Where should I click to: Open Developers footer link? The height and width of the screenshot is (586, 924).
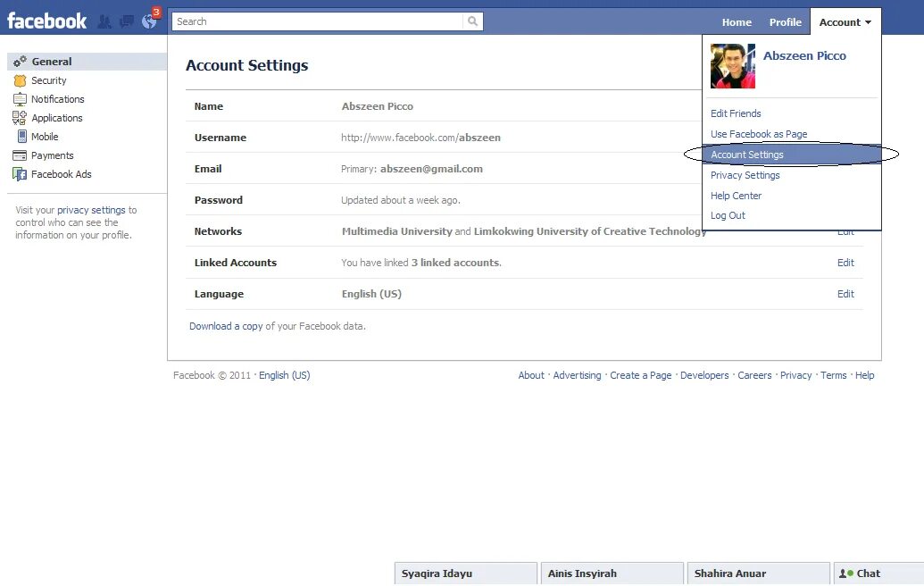[704, 375]
